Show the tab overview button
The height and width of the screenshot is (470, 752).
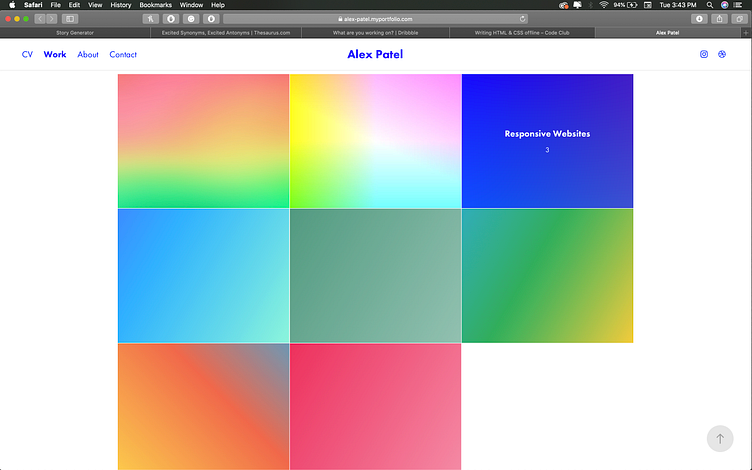coord(737,19)
